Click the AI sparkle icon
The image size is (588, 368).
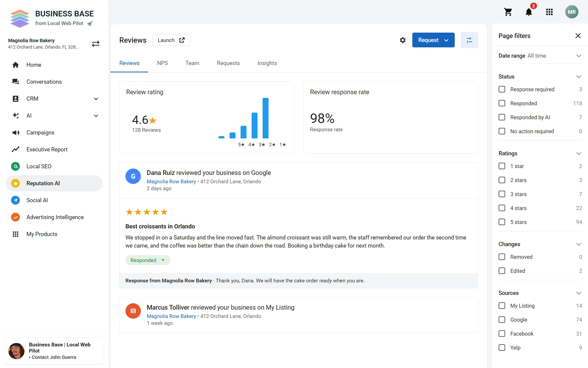(x=15, y=116)
